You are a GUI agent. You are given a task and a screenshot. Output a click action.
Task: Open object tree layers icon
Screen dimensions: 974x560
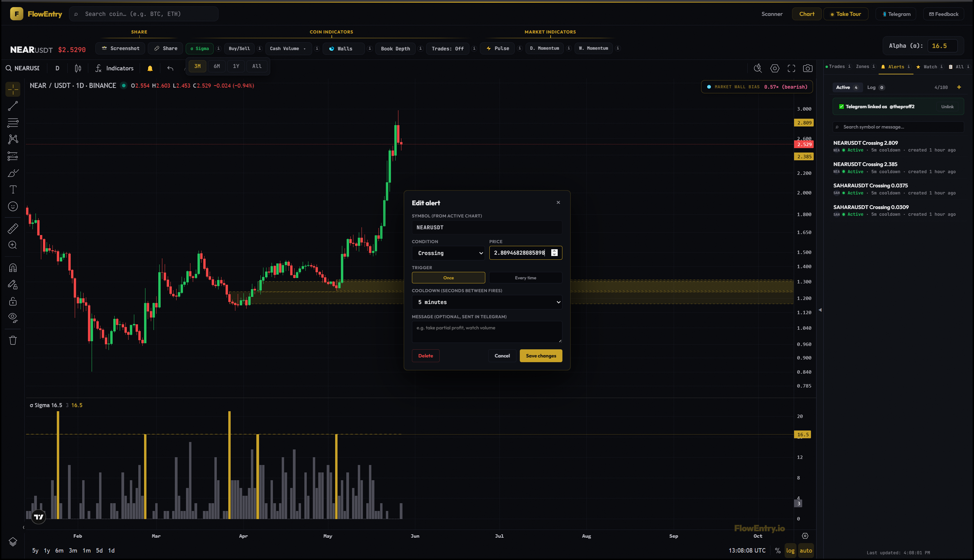tap(13, 541)
